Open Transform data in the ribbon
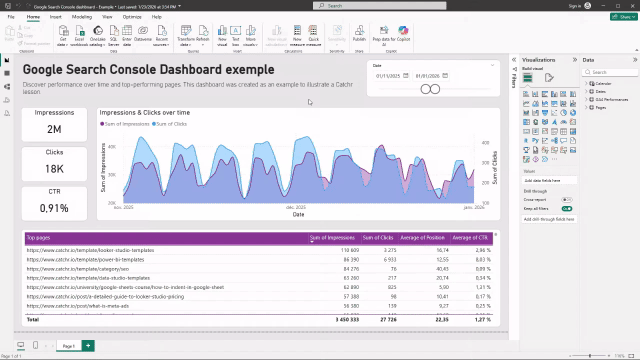 coord(186,36)
